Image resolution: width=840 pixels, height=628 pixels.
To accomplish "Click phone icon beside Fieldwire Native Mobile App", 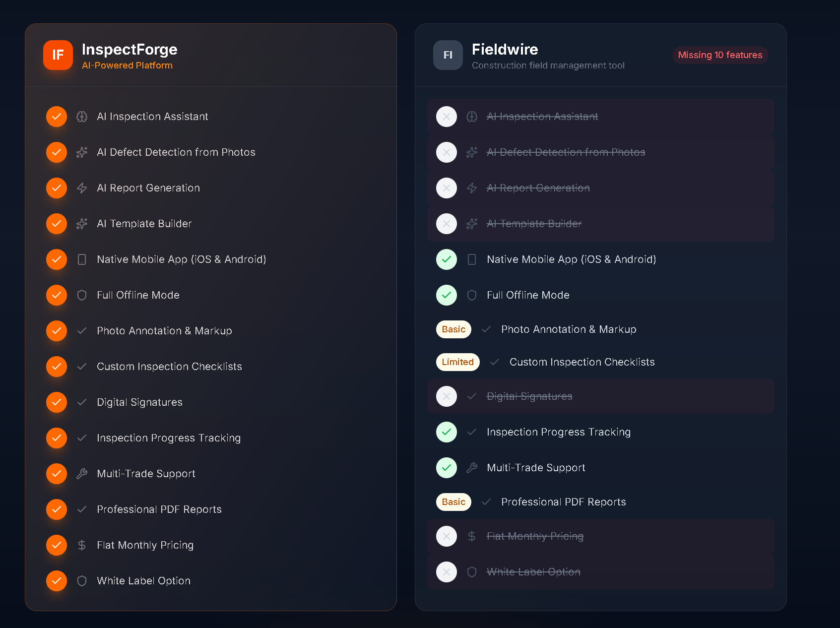I will [x=472, y=259].
